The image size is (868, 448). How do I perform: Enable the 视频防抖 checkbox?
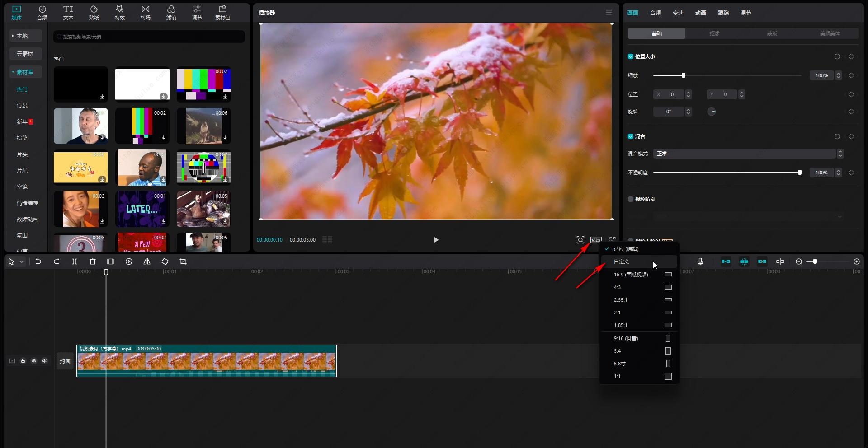[631, 199]
